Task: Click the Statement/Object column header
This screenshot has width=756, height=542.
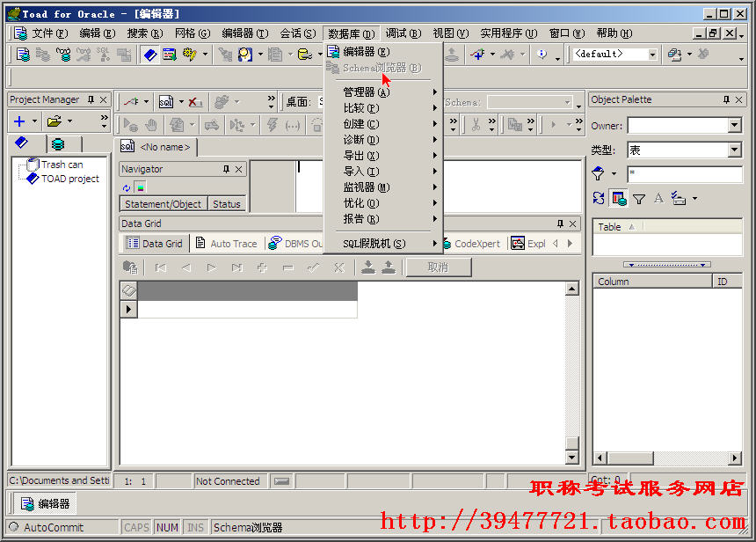Action: point(163,204)
